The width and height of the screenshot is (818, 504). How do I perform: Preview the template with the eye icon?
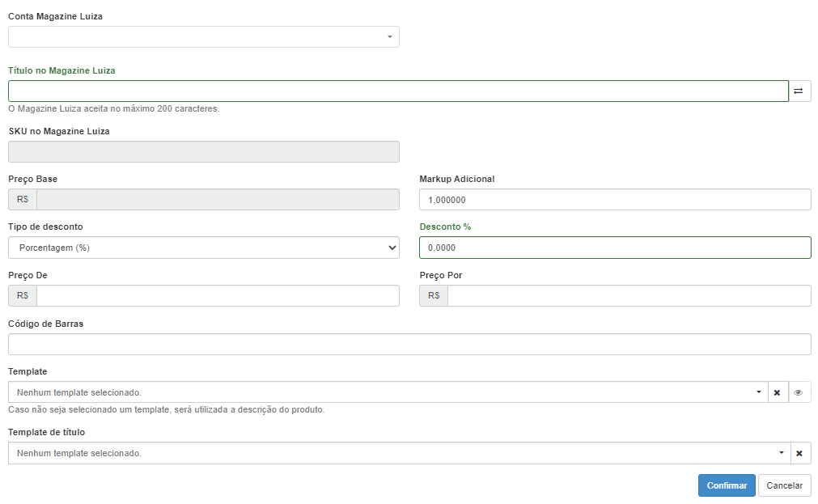[x=799, y=392]
